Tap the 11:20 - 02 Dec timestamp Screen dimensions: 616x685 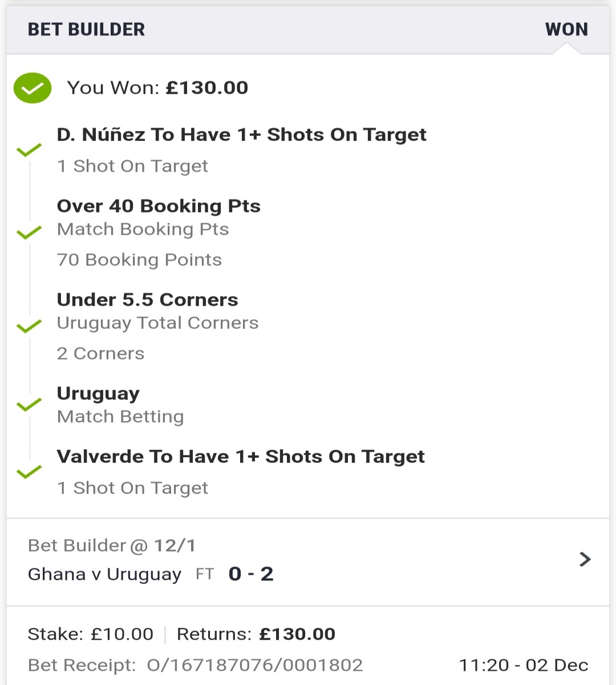tap(524, 665)
